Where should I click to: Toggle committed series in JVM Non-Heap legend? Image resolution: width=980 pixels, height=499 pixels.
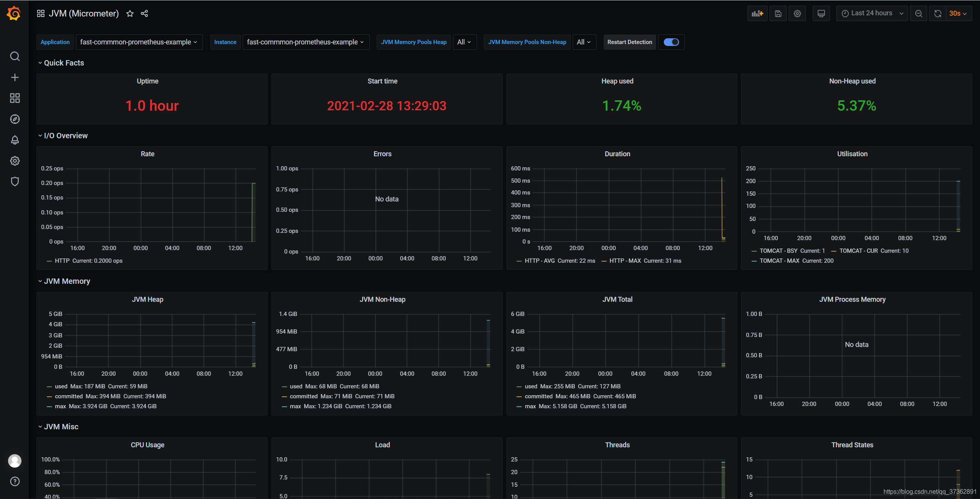tap(304, 396)
